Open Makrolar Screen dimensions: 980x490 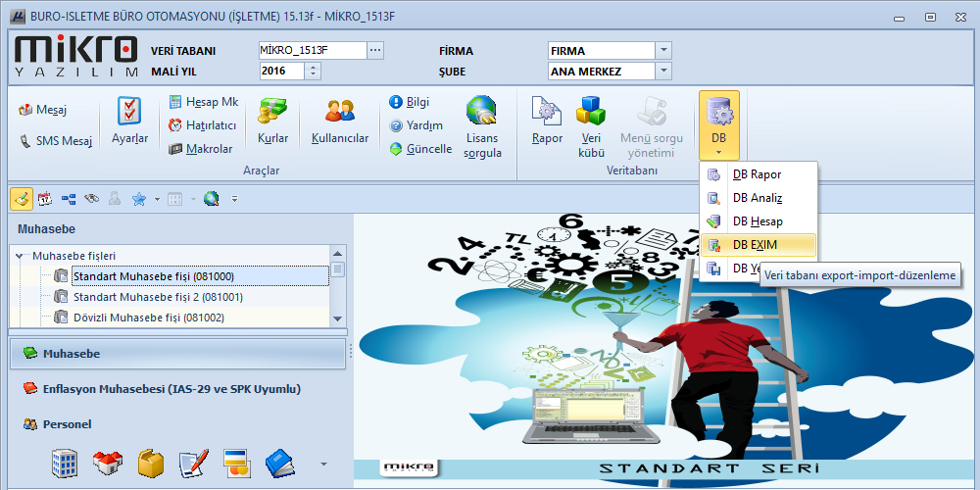coord(201,149)
